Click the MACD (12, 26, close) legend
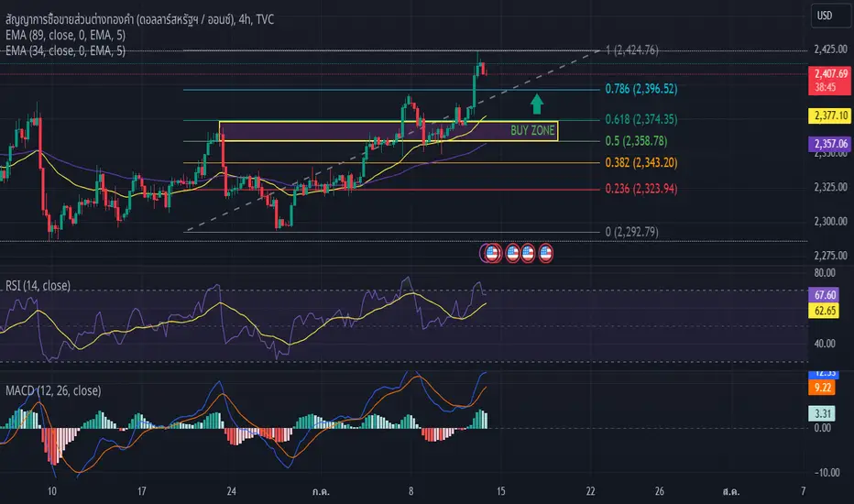The width and height of the screenshot is (854, 504). (x=53, y=390)
